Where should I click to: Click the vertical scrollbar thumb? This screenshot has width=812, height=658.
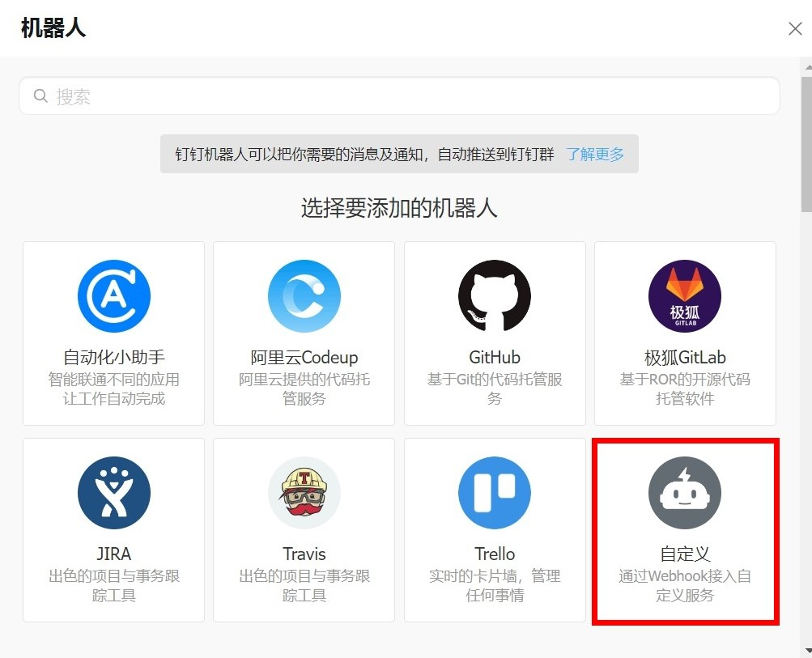[806, 144]
